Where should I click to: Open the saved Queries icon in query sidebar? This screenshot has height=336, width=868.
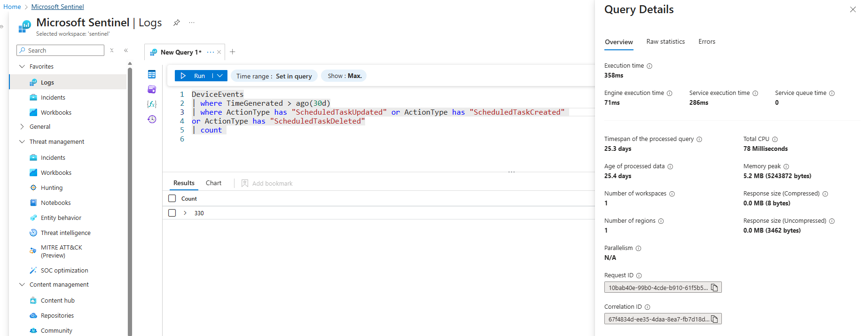pos(151,89)
